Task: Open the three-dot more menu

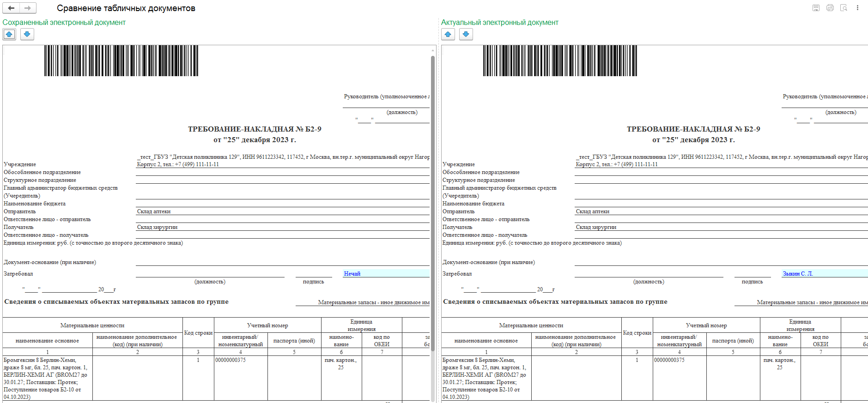Action: tap(857, 8)
